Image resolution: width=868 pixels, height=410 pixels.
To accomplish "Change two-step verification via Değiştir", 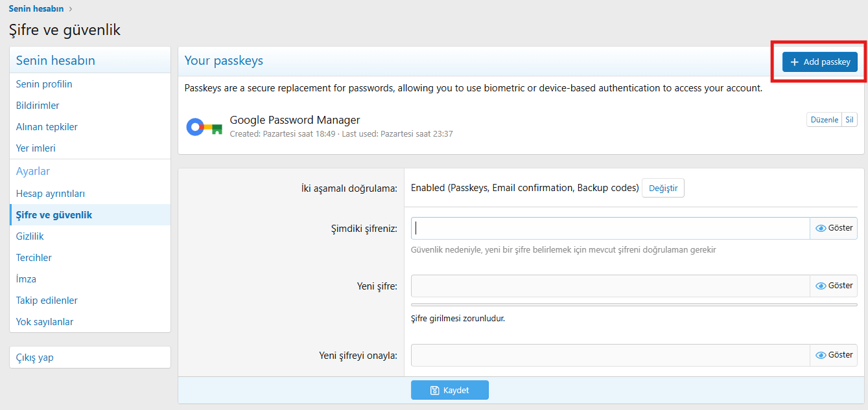I will tap(663, 188).
